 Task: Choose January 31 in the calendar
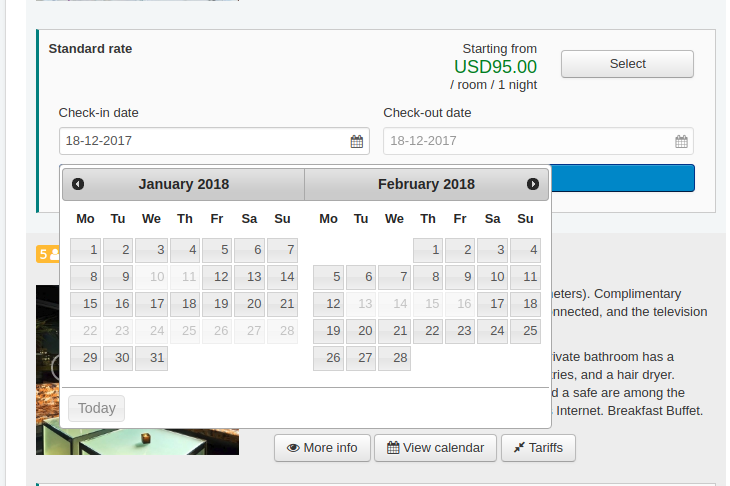pyautogui.click(x=151, y=358)
